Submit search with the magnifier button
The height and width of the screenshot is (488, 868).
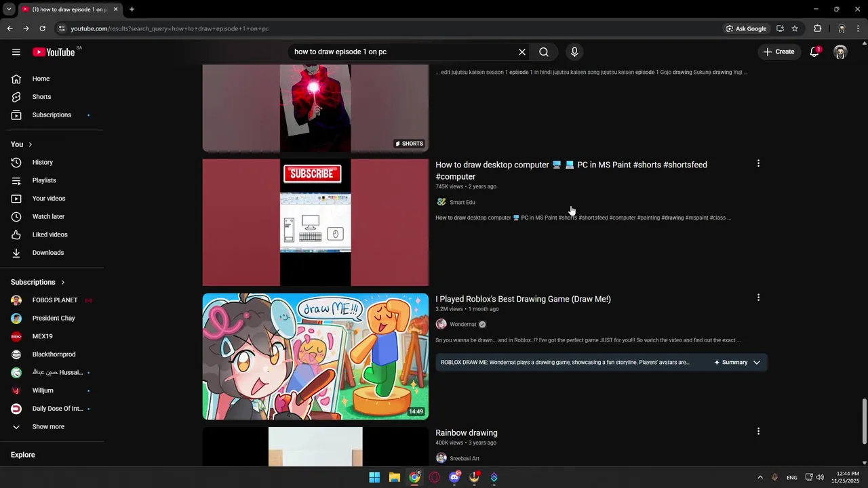click(544, 52)
